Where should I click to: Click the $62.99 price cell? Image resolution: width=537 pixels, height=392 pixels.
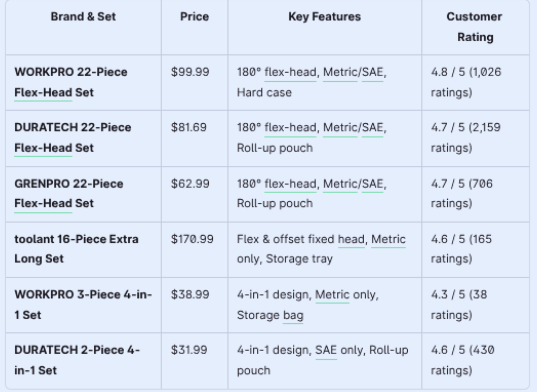pyautogui.click(x=190, y=184)
